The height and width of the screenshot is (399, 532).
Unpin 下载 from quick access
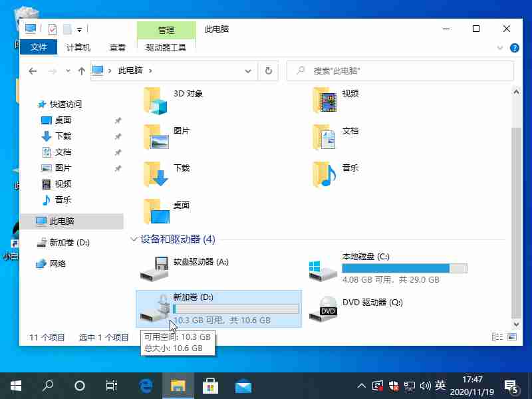tap(118, 136)
